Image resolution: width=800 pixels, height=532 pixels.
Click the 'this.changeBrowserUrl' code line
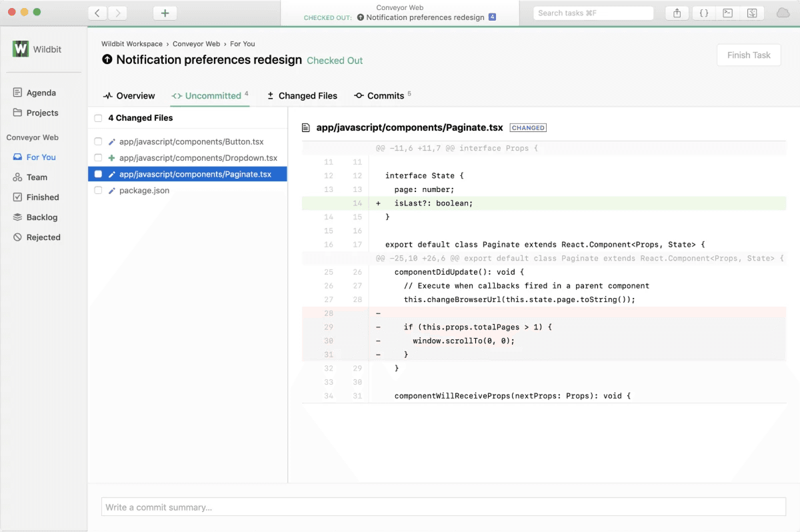544,299
